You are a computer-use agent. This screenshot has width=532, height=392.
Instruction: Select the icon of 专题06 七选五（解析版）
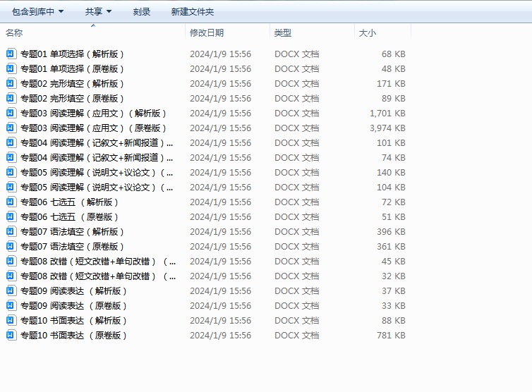[x=11, y=202]
